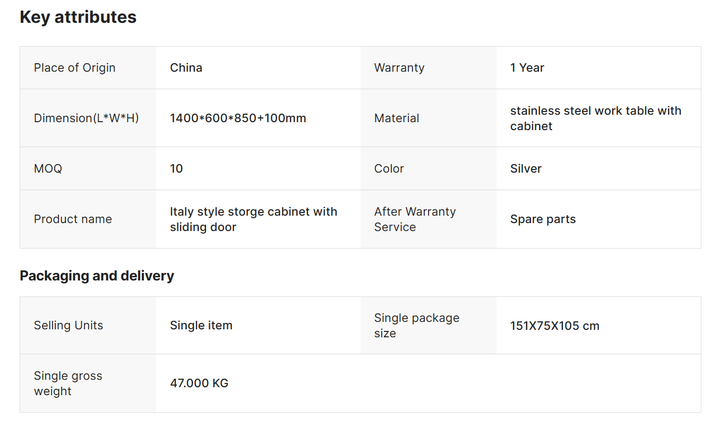Select the 151X75X105 cm package size
720x426 pixels.
(555, 326)
